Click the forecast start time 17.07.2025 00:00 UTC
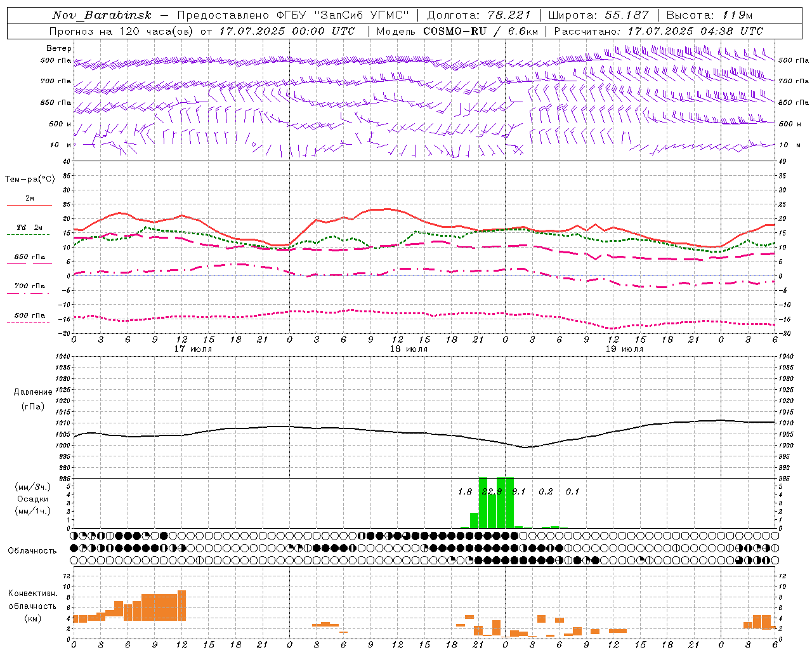This screenshot has height=650, width=812. 287,31
